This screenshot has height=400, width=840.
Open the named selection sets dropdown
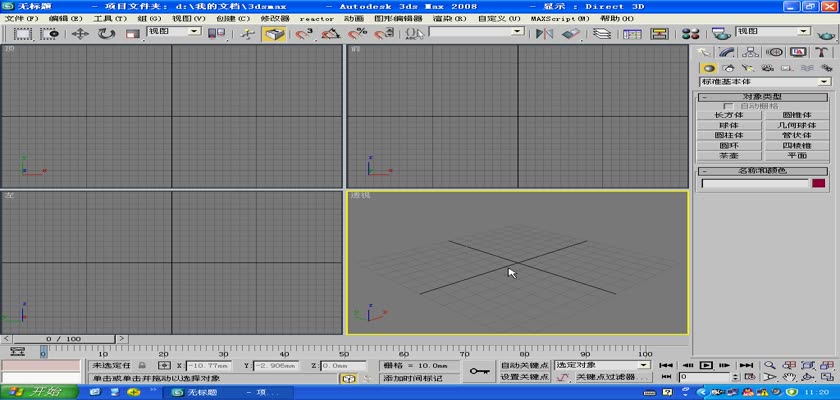(x=476, y=32)
